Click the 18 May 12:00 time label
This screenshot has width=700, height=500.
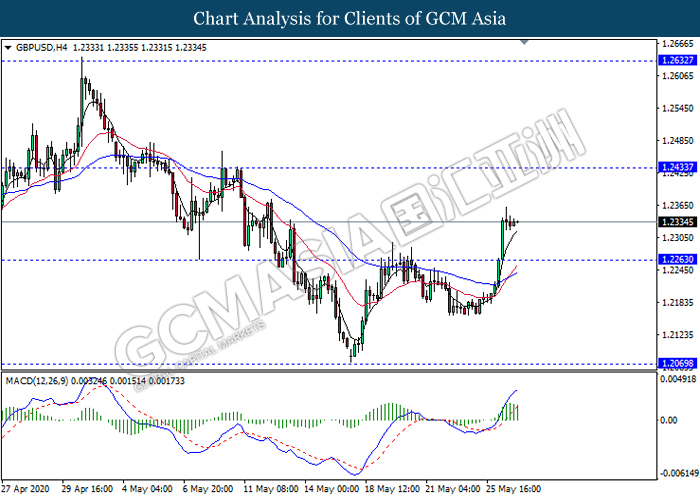pos(392,489)
